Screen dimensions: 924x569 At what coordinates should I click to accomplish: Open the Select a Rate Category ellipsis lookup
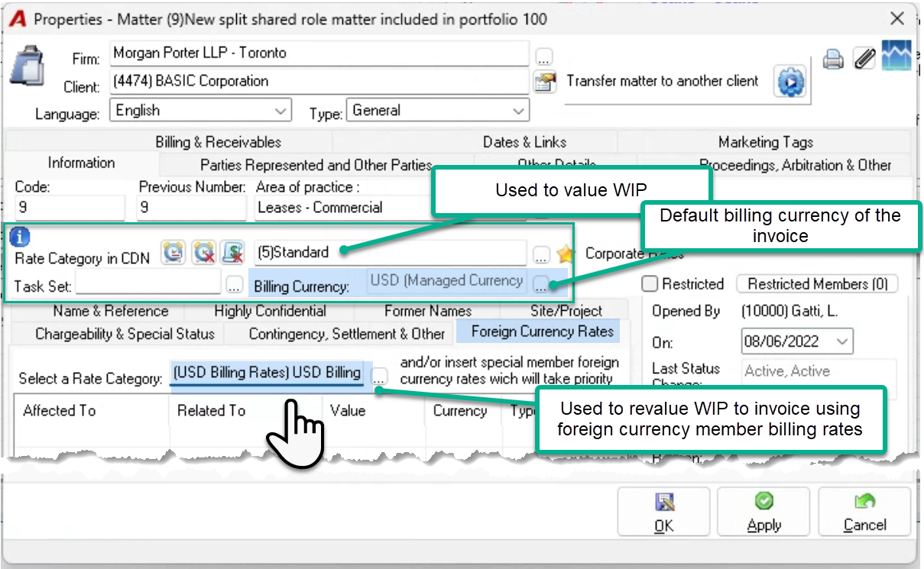(380, 376)
